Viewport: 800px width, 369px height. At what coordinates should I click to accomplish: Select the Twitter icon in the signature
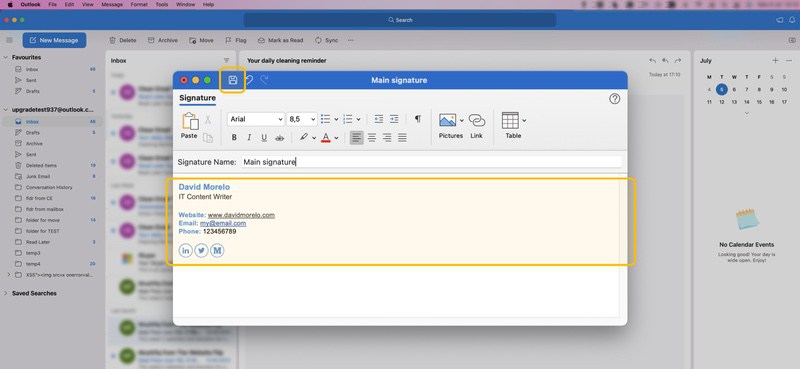202,250
